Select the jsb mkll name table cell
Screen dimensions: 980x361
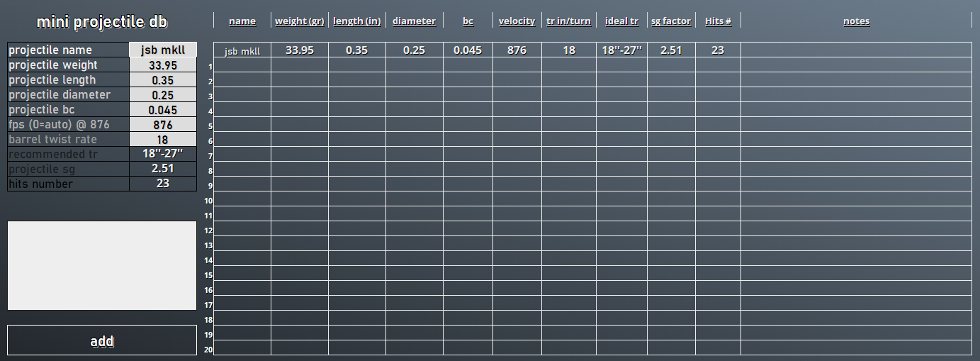(x=242, y=50)
